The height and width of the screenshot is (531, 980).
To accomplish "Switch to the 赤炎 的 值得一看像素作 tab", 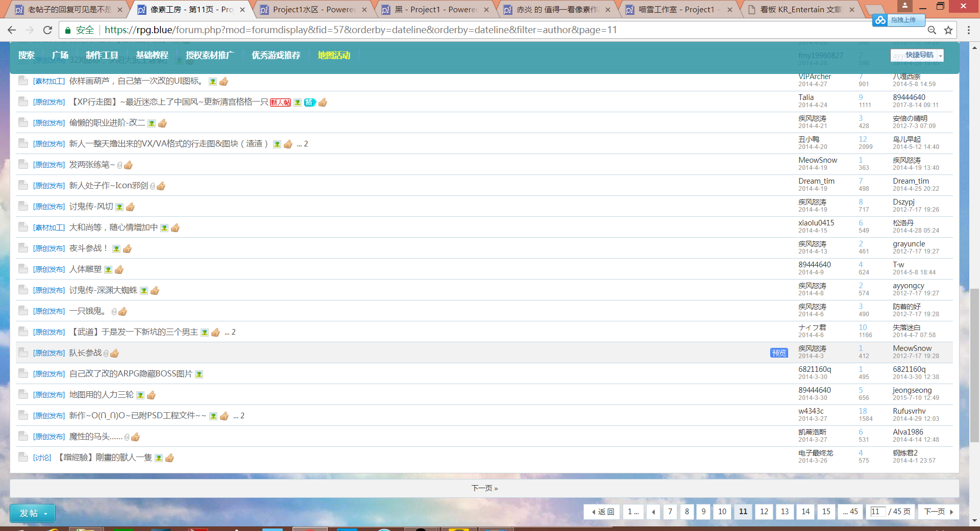I will pyautogui.click(x=557, y=9).
